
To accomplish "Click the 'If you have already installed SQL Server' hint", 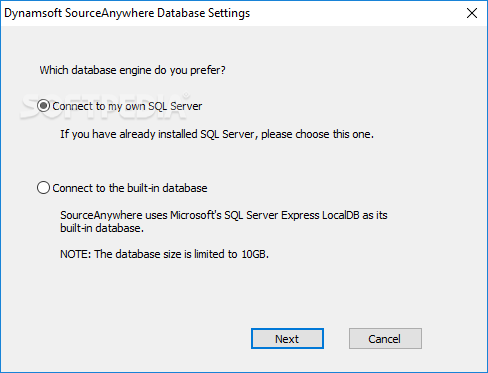I will pyautogui.click(x=217, y=134).
